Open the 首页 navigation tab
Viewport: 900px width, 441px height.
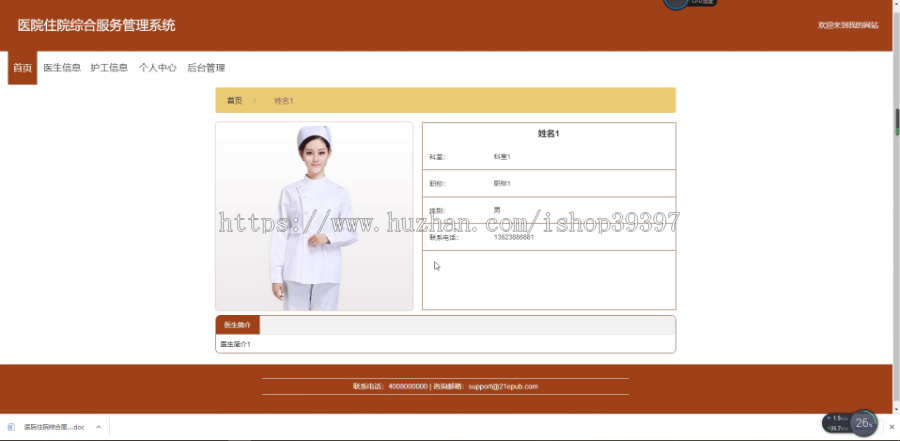22,68
